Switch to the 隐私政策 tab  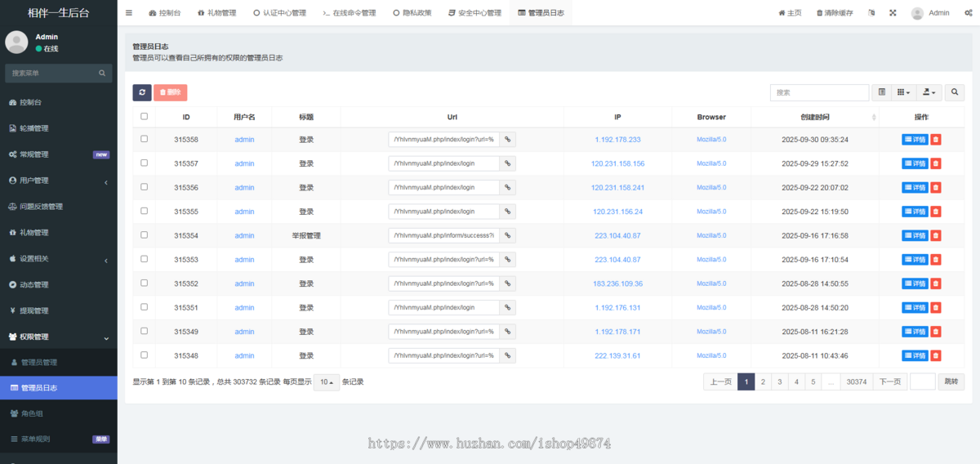[x=412, y=13]
